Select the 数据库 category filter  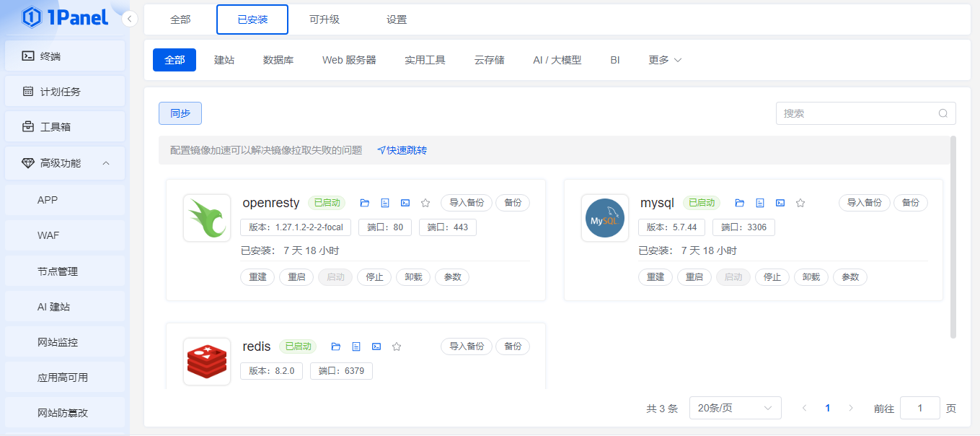point(278,60)
